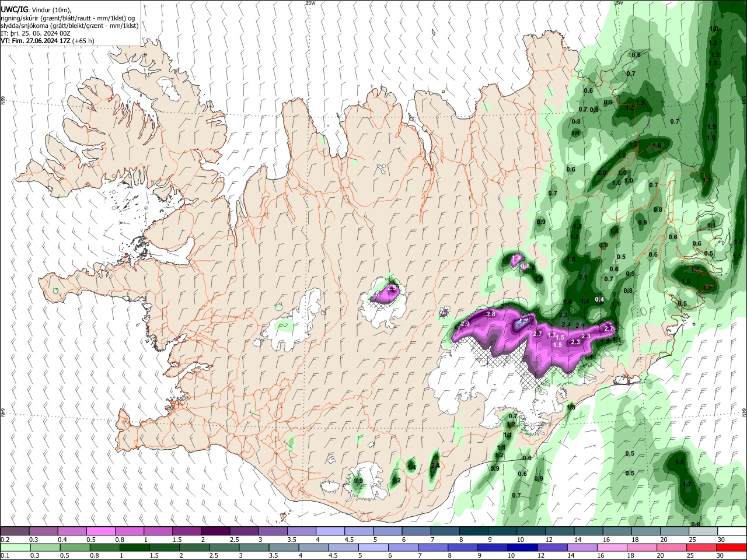This screenshot has width=747, height=560.
Task: Click the 2.1 precipitation value
Action: [582, 278]
